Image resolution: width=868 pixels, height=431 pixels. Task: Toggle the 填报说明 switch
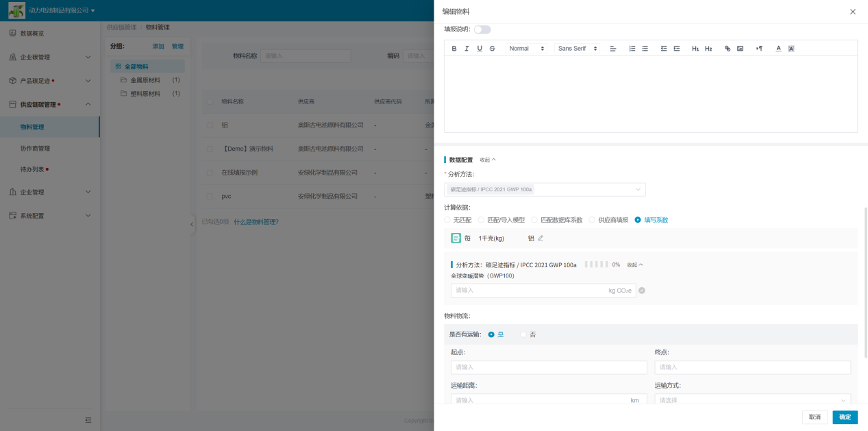[482, 29]
